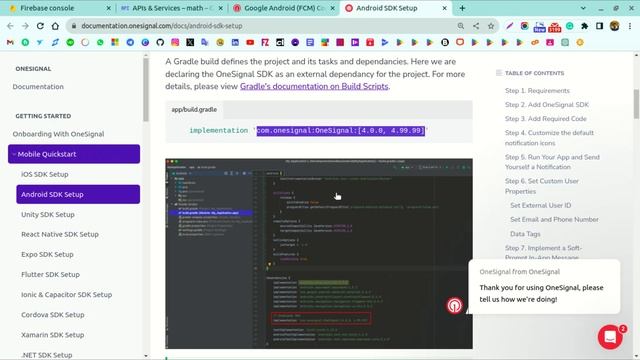The width and height of the screenshot is (640, 360).
Task: Open Xamarin SDK Setup page
Action: pyautogui.click(x=53, y=335)
